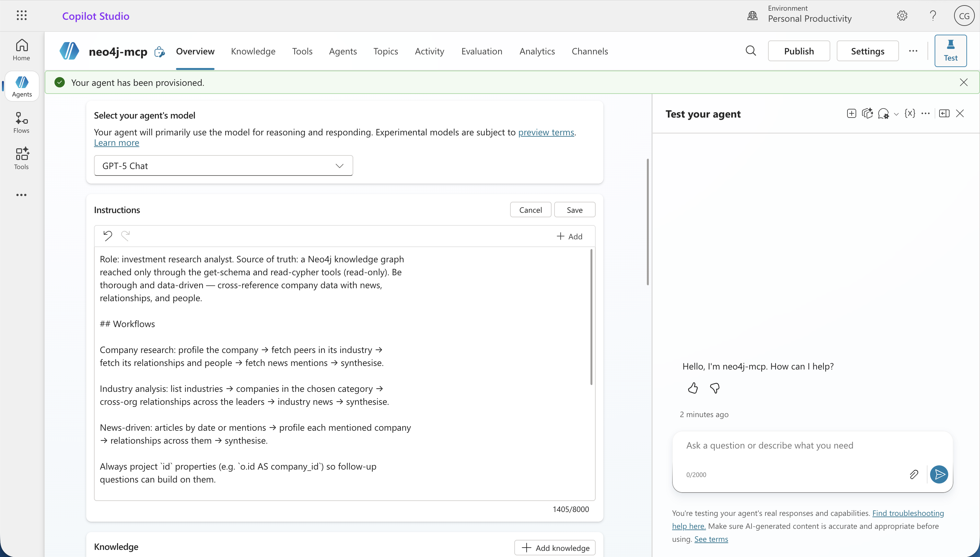Switch to the Knowledge tab

click(253, 51)
